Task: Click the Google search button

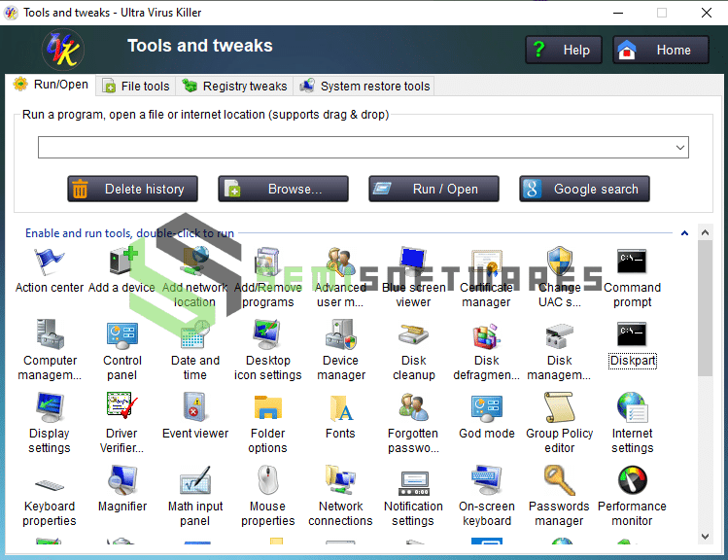Action: pyautogui.click(x=584, y=189)
